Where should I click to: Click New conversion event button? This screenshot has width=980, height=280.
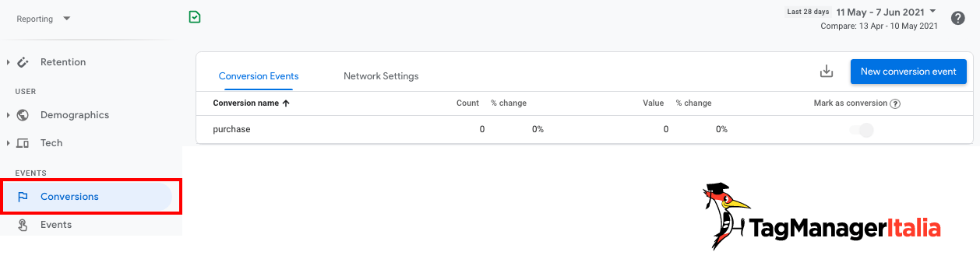(x=908, y=72)
